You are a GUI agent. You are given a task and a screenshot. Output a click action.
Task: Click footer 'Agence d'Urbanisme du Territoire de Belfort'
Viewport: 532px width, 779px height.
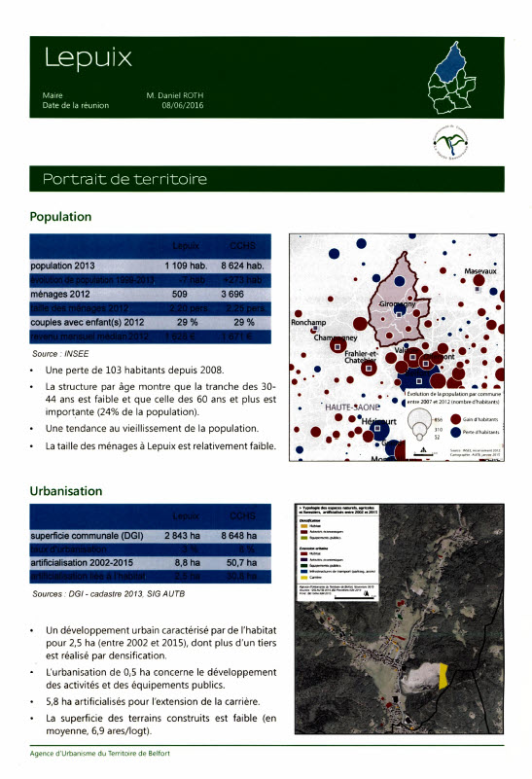(x=100, y=754)
